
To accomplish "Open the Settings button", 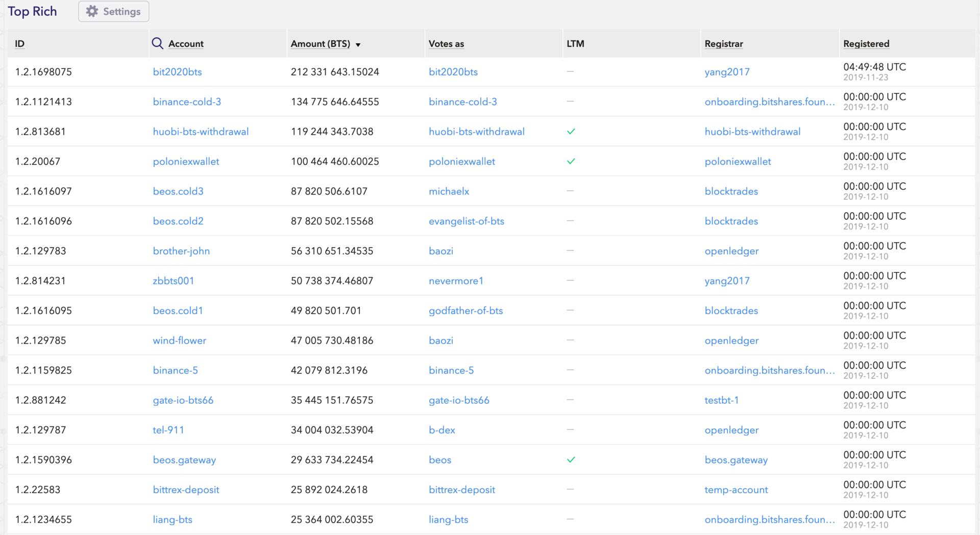I will [x=113, y=11].
